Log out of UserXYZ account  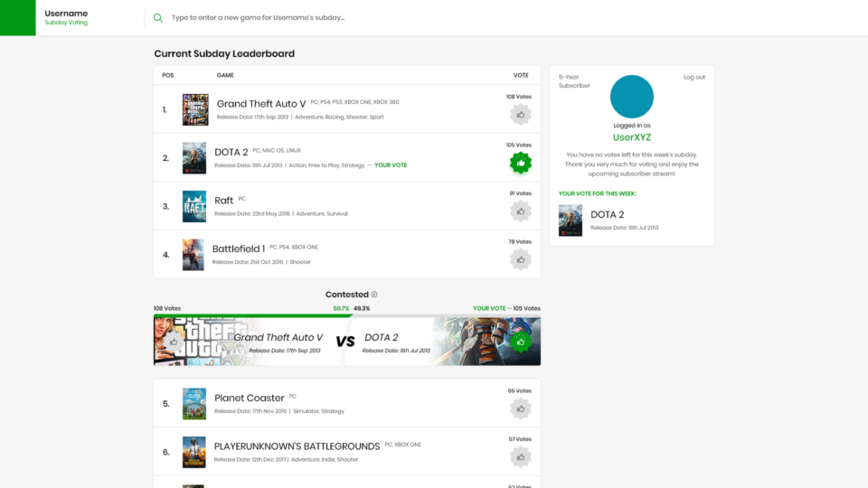pyautogui.click(x=694, y=77)
